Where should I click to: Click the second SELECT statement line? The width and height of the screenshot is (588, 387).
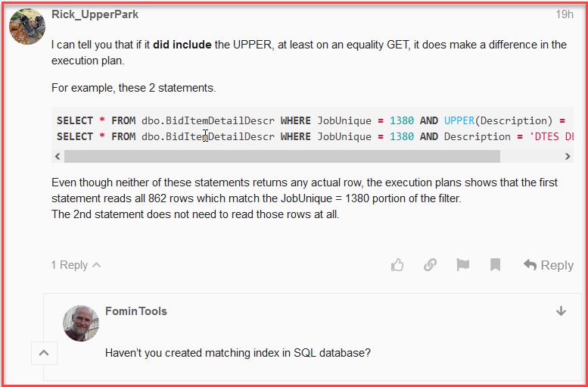(x=303, y=136)
